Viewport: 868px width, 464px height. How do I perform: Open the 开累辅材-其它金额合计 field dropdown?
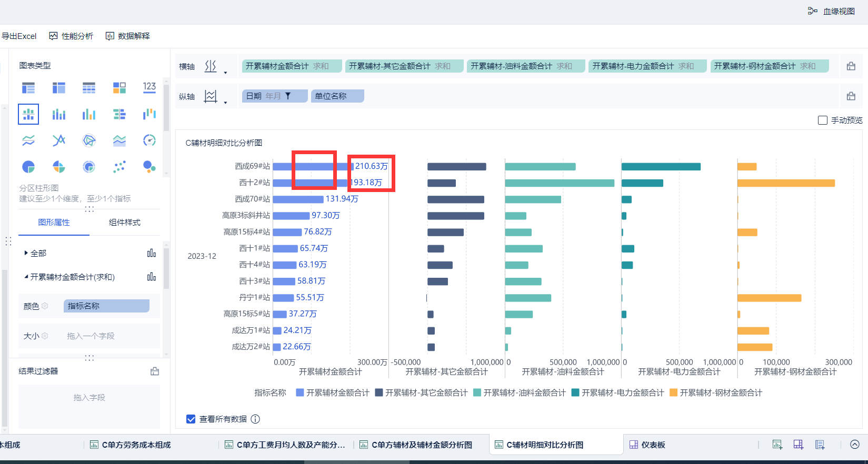point(404,66)
